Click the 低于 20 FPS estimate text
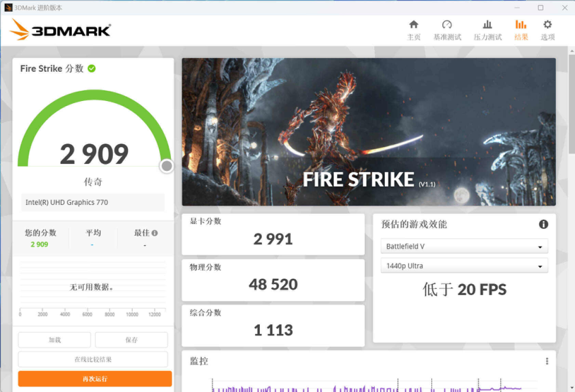 coord(464,290)
